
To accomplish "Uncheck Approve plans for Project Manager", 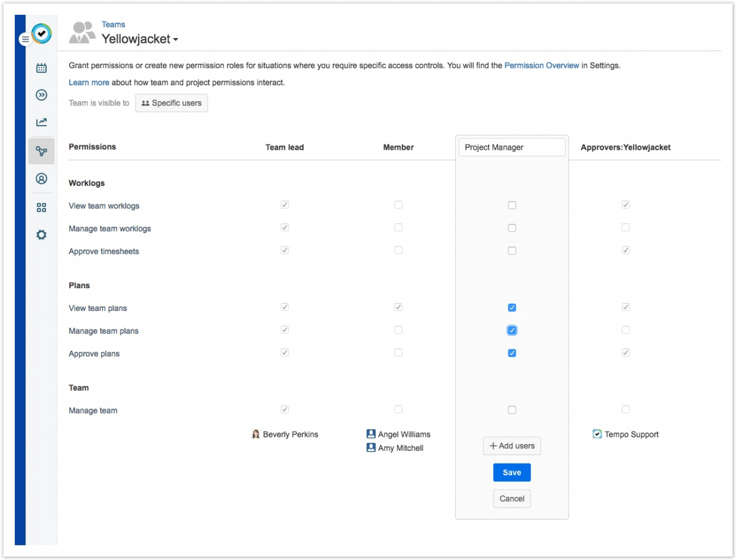I will coord(512,353).
